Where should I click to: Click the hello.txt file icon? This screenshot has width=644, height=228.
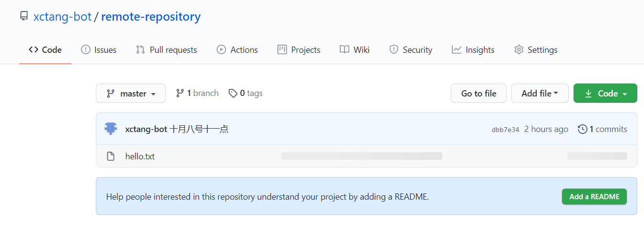tap(111, 156)
